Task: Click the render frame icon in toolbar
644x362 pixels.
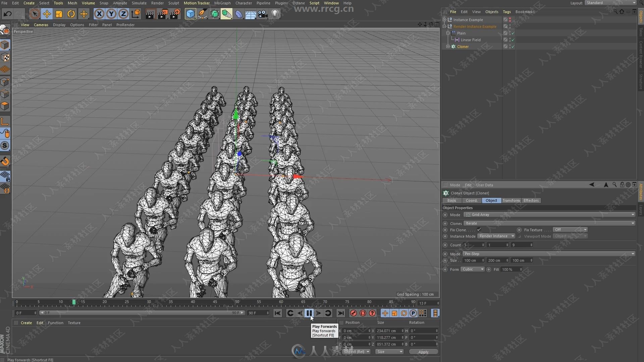Action: 150,14
